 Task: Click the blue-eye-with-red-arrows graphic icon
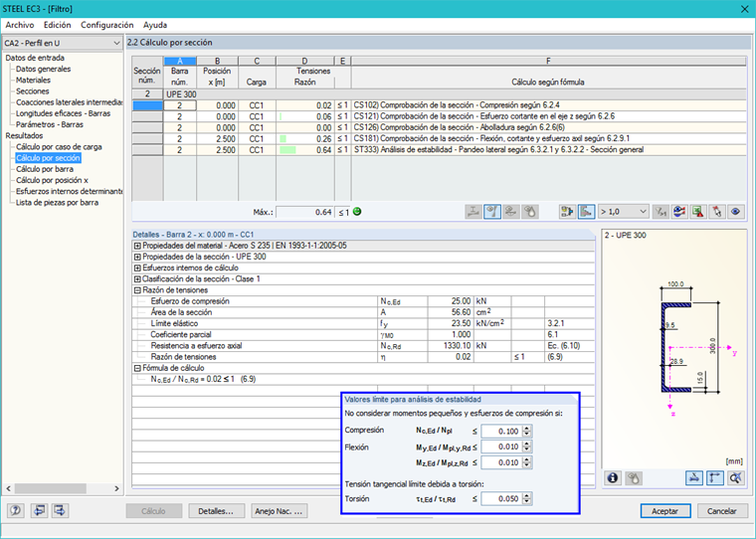click(679, 212)
